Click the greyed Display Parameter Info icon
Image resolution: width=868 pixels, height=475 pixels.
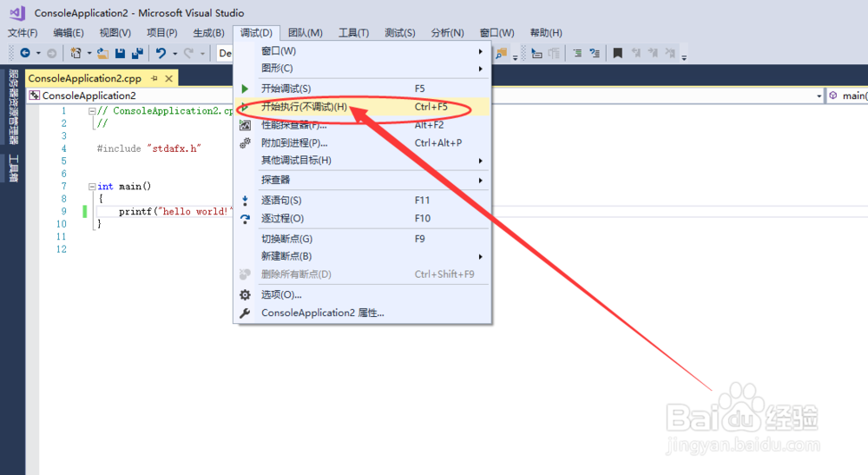tap(554, 53)
